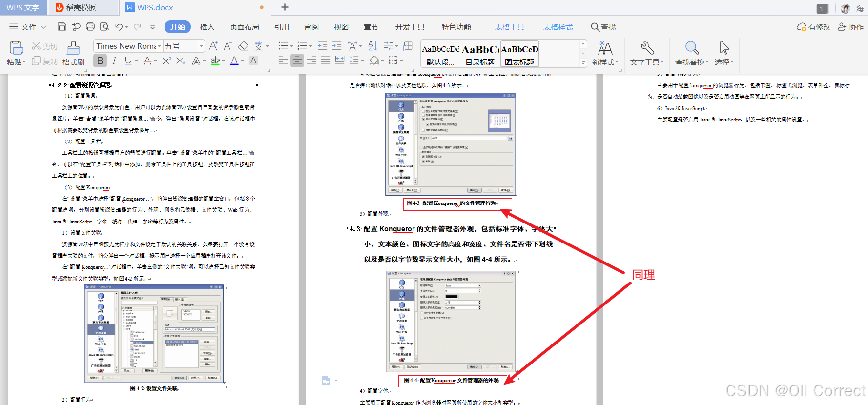Open the 文件 menu
868x405 pixels.
(x=28, y=27)
